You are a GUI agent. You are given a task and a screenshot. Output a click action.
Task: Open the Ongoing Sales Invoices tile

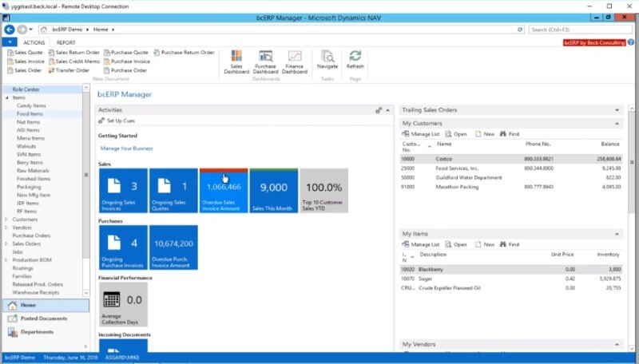point(122,192)
